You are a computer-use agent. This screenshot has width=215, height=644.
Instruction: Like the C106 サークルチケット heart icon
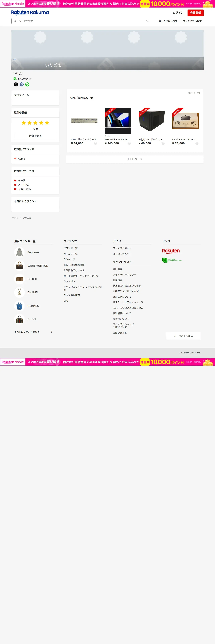(x=96, y=144)
